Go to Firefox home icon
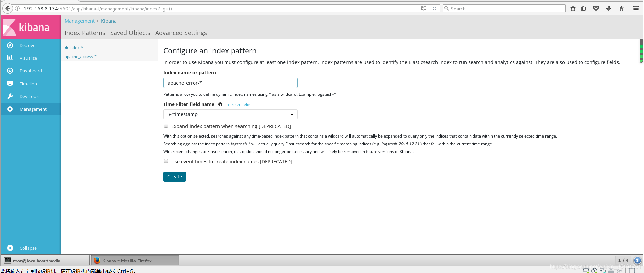Image resolution: width=644 pixels, height=273 pixels. [622, 8]
